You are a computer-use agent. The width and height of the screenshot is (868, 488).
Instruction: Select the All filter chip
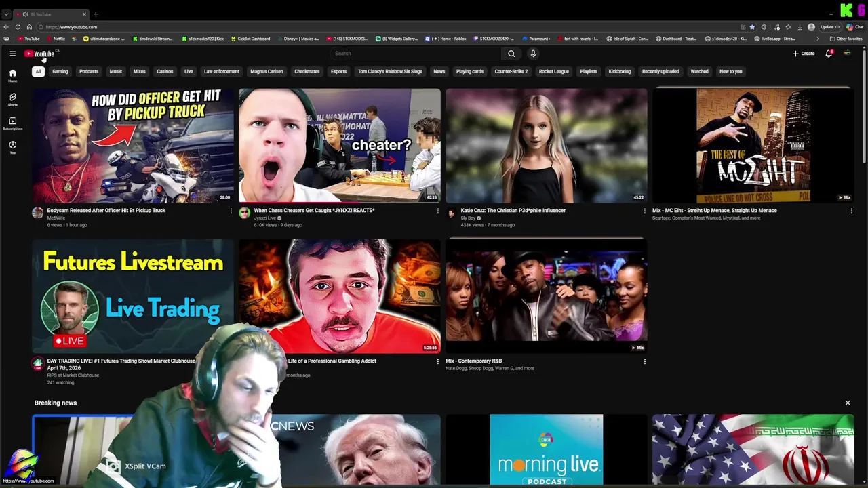38,71
